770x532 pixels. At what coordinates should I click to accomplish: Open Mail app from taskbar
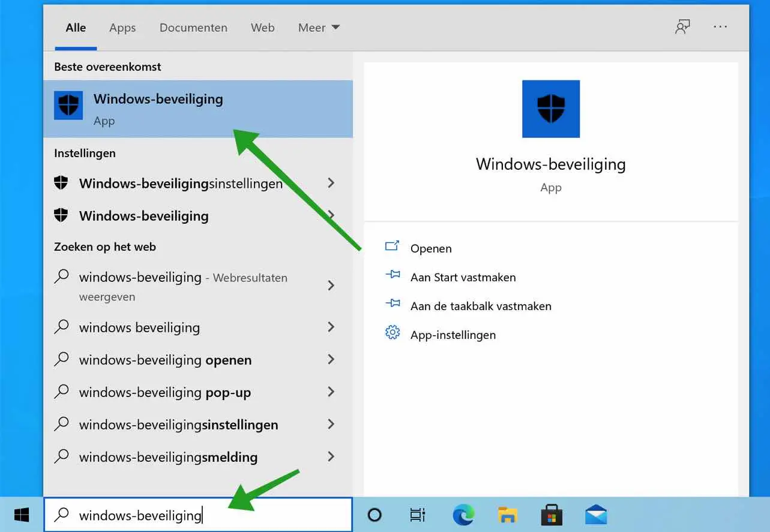coord(596,515)
